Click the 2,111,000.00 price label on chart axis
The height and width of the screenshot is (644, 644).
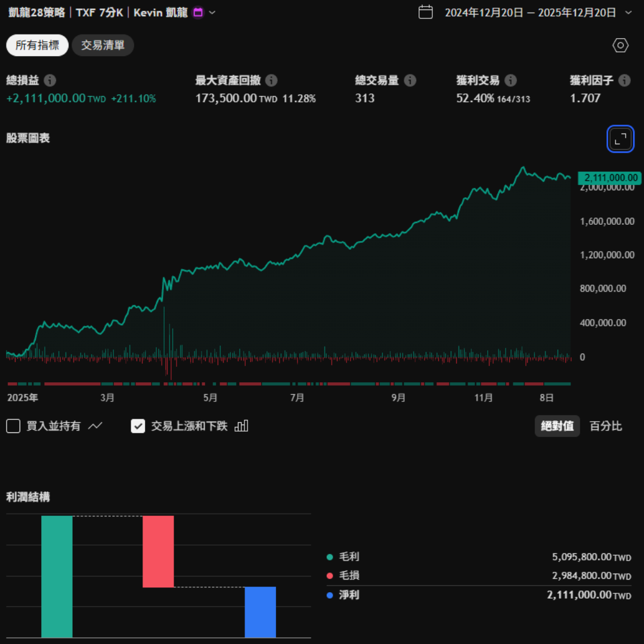[609, 178]
